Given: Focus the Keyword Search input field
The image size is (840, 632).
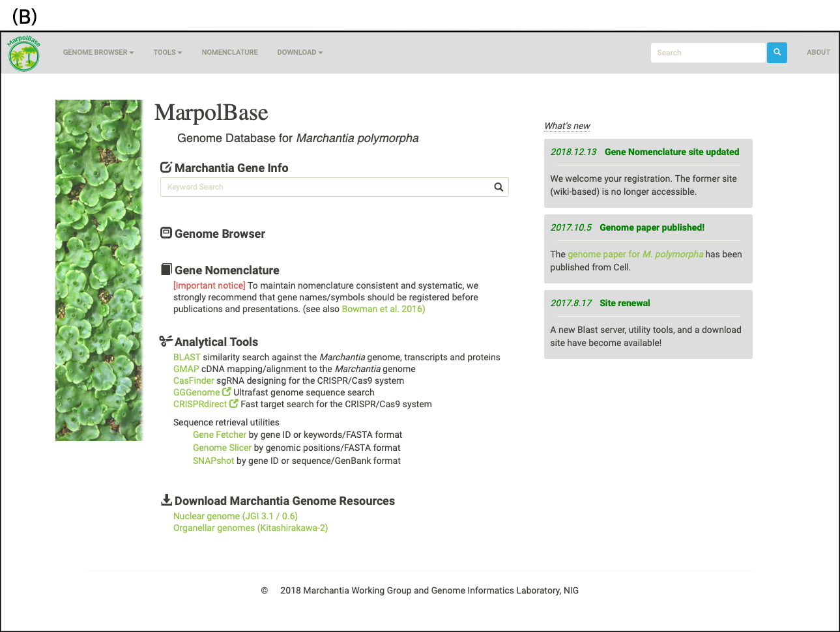Looking at the screenshot, I should click(326, 187).
